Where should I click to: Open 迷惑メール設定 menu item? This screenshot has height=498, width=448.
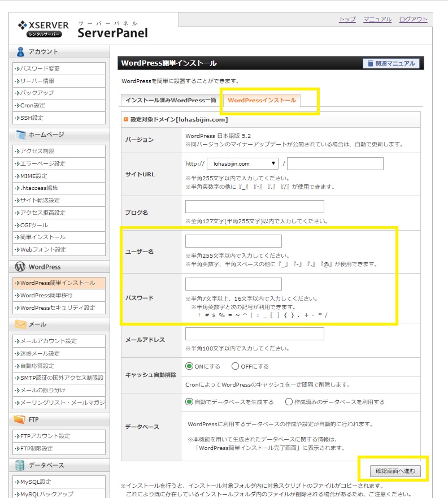pos(59,353)
